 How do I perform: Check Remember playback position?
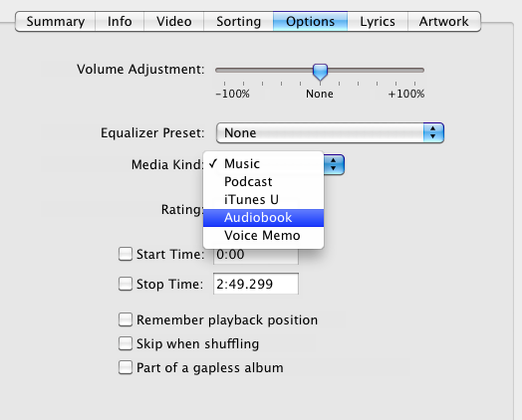(x=126, y=319)
